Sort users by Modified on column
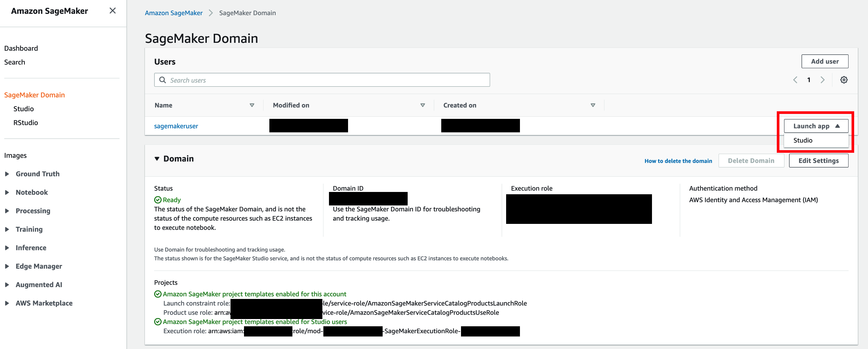The height and width of the screenshot is (349, 868). [x=422, y=105]
